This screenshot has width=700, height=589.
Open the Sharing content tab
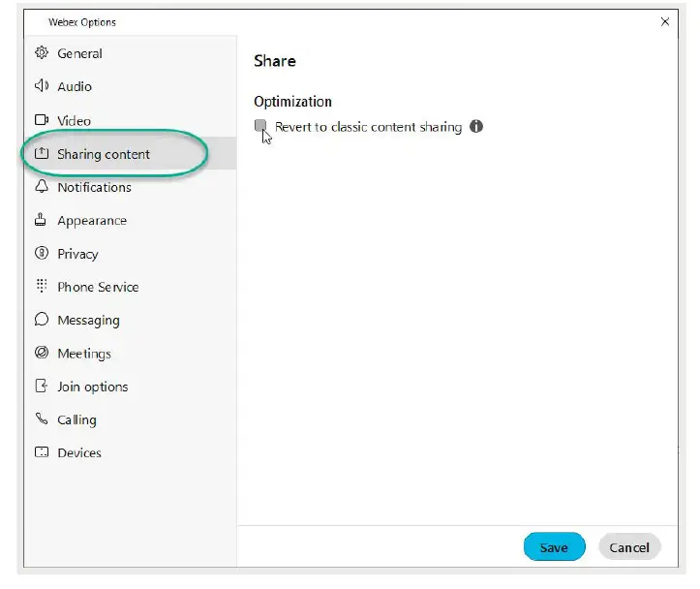click(130, 154)
